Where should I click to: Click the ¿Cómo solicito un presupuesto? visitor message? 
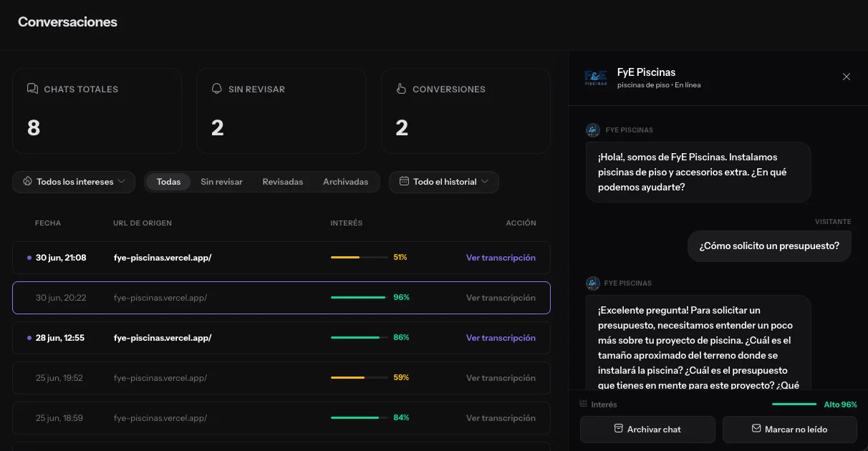[769, 246]
